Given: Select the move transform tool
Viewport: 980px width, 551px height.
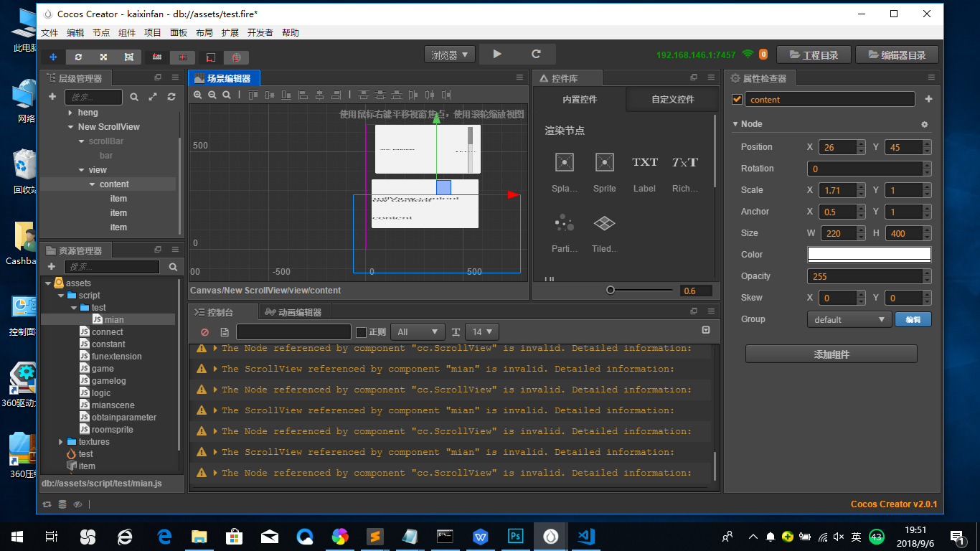Looking at the screenshot, I should (53, 57).
